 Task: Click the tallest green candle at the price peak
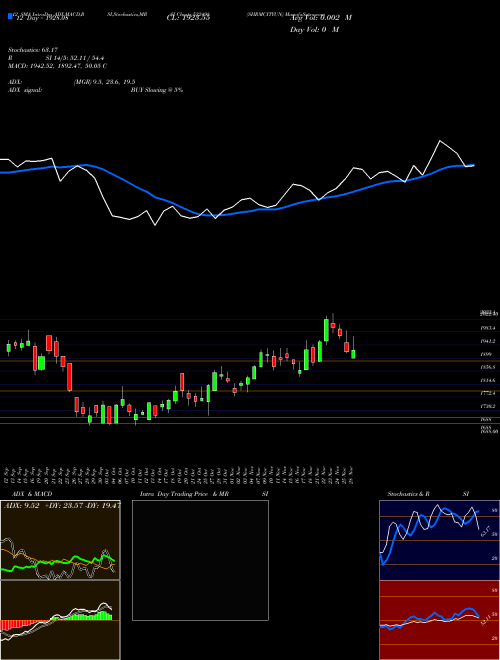pyautogui.click(x=326, y=330)
